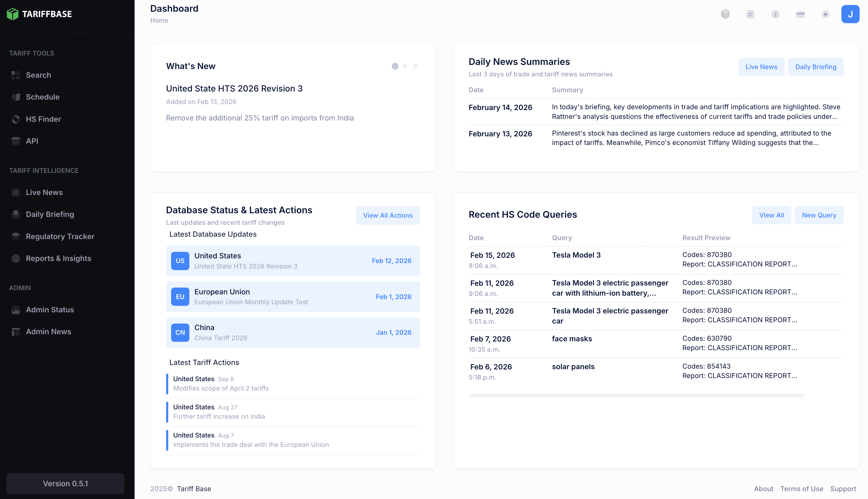Click the HS Finder sidebar icon
Viewport: 868px width, 499px height.
coord(16,119)
